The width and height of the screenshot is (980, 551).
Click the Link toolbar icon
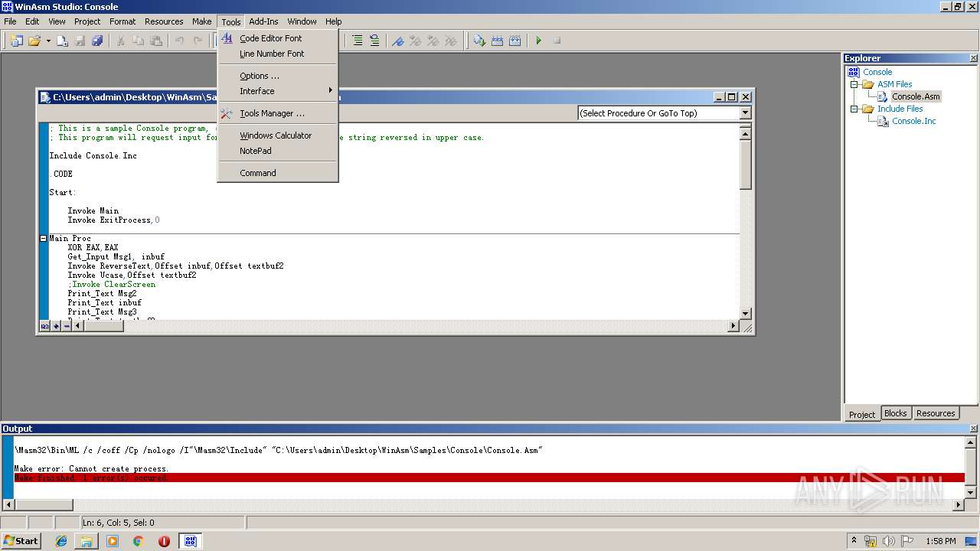tap(497, 41)
